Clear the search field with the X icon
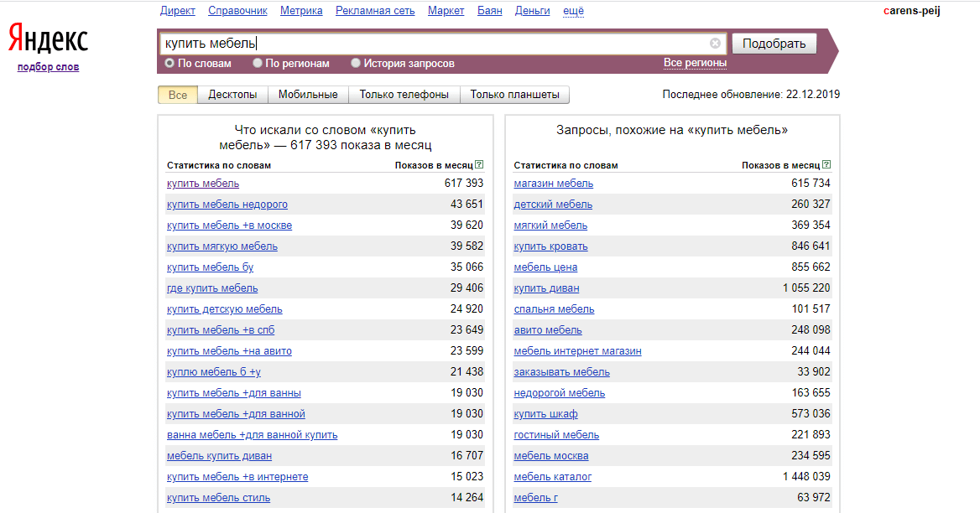This screenshot has height=513, width=980. pos(715,43)
